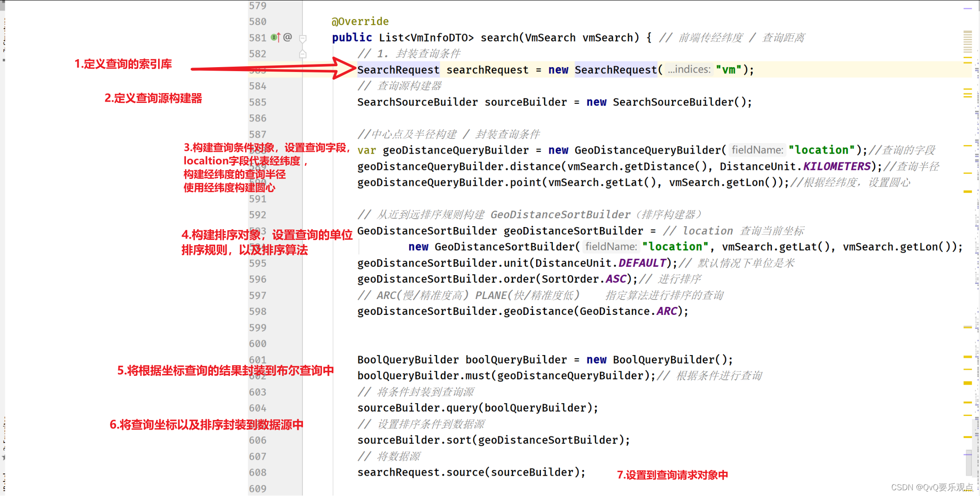Click line number 583 in gutter

coord(258,70)
